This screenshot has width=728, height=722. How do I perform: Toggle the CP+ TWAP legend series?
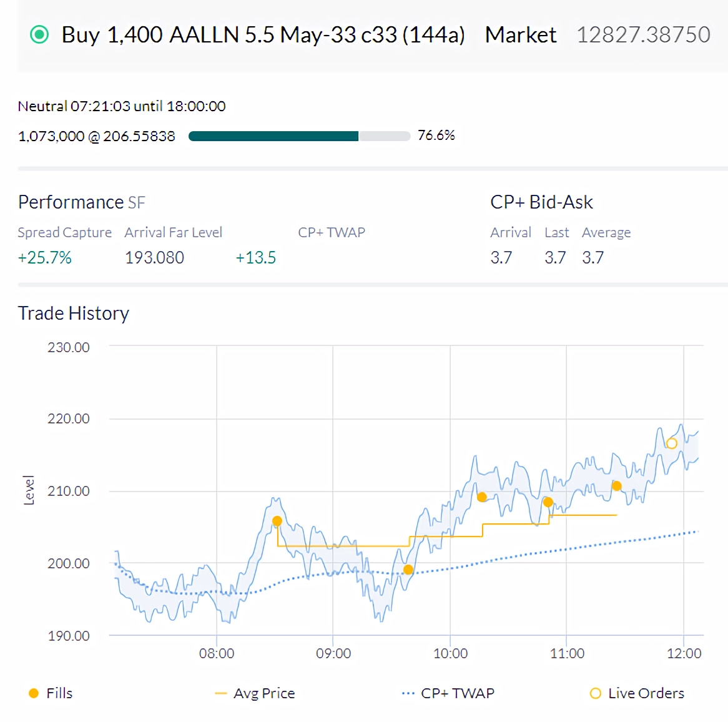448,693
